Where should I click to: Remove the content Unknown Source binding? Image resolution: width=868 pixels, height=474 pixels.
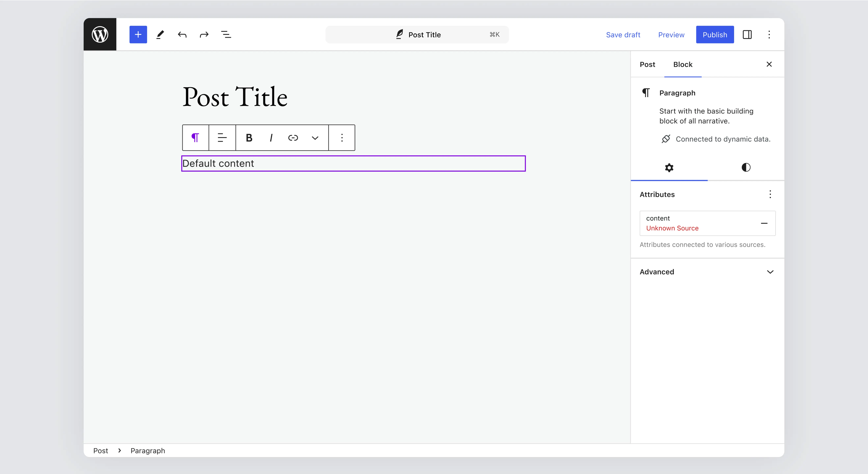pos(764,223)
